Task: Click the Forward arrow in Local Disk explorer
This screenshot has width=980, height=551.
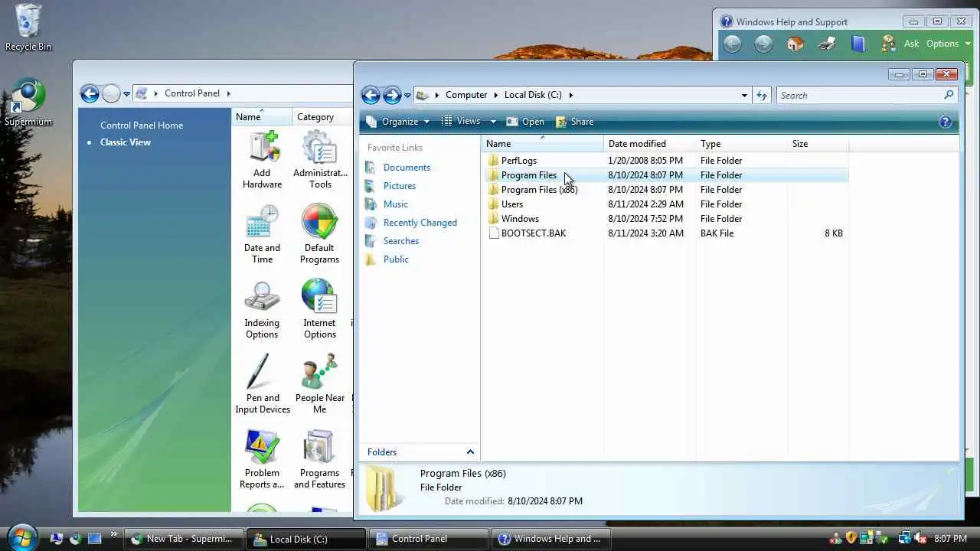Action: [392, 95]
